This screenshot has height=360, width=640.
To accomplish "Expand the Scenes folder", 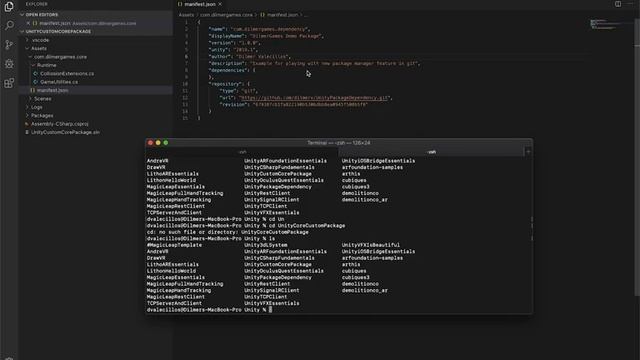I will click(x=30, y=99).
